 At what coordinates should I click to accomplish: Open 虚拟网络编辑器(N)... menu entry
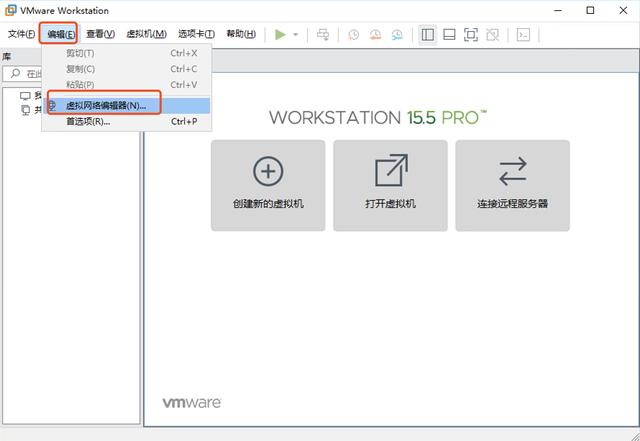127,106
